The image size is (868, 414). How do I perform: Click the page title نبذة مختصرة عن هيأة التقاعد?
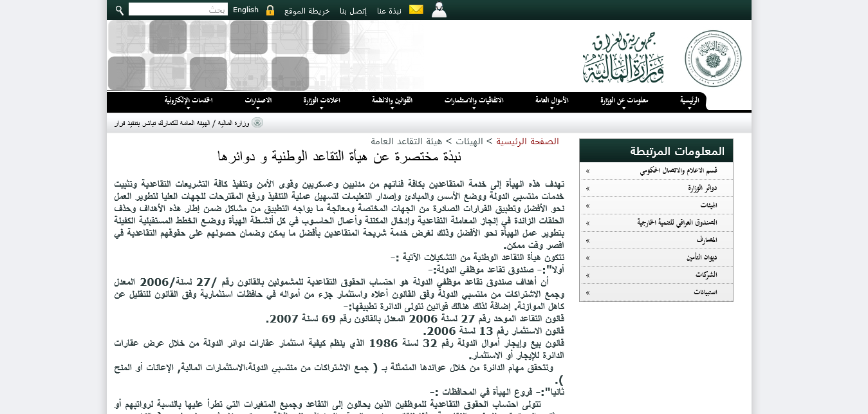340,156
